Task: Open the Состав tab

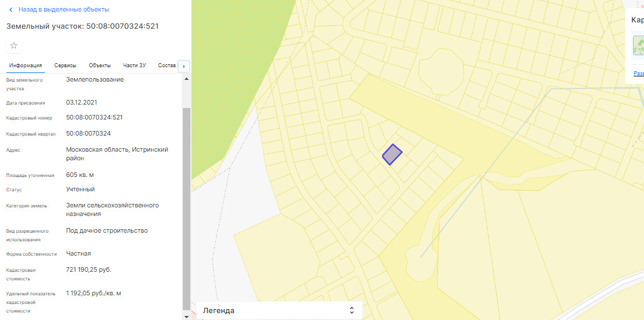Action: (x=166, y=65)
